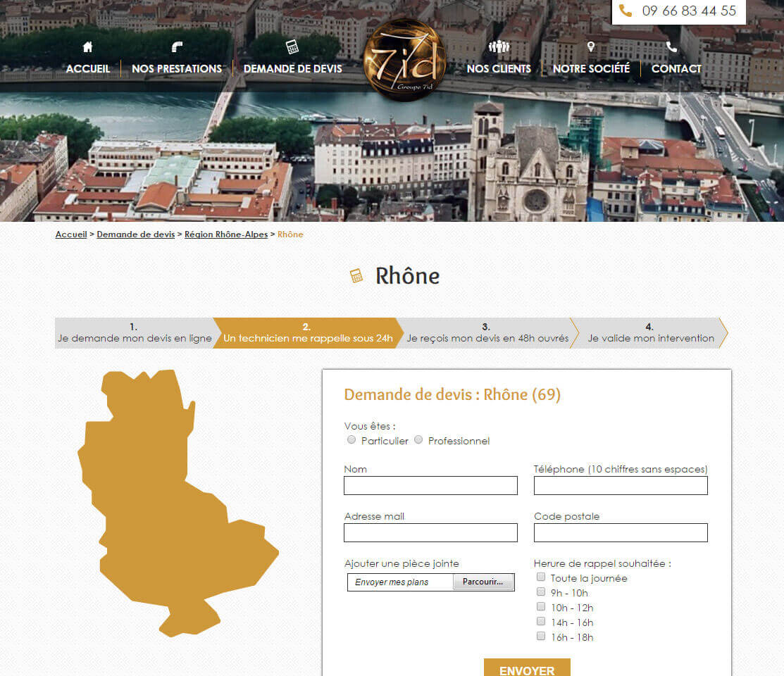This screenshot has height=676, width=784.
Task: Click step 2 Un technicien me rappelle sous 24h
Action: tap(308, 333)
